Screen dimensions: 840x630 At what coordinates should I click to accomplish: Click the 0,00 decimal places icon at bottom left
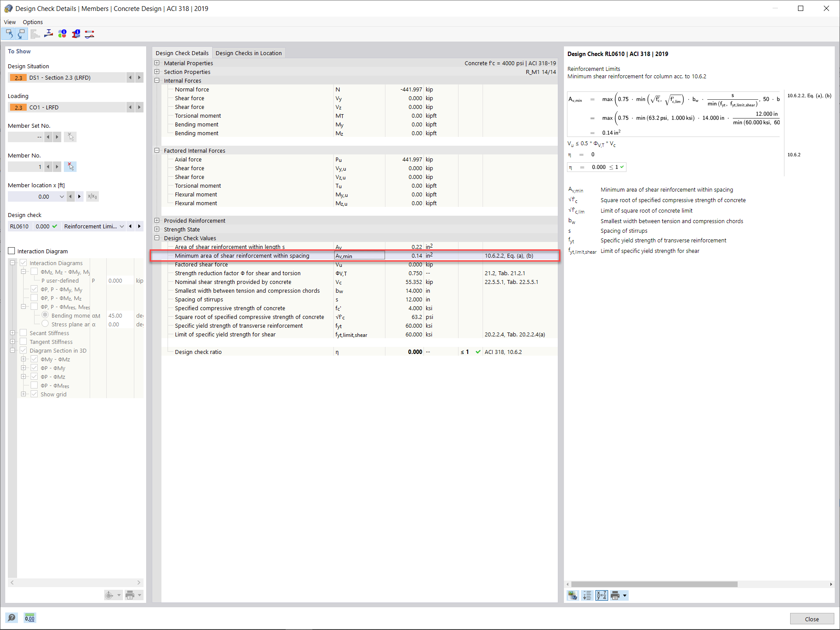(29, 617)
